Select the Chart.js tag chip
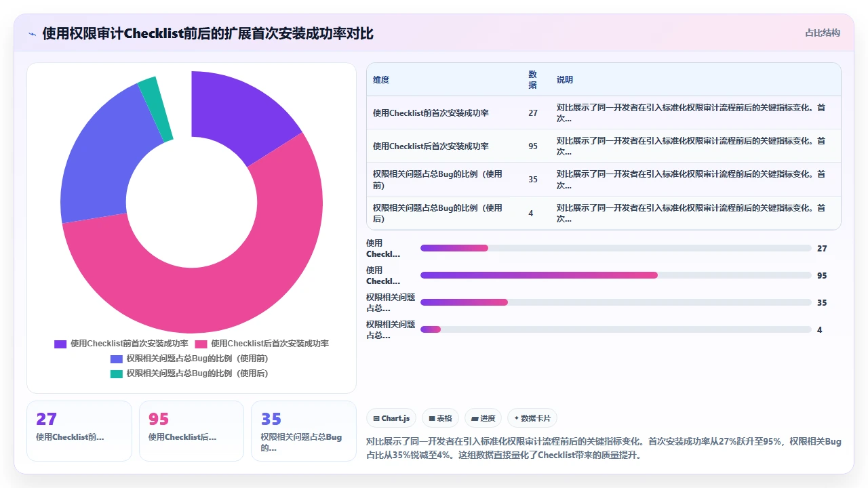868x488 pixels. click(391, 419)
